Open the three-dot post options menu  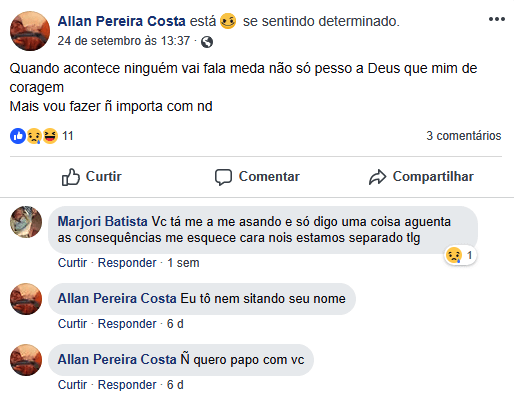(x=496, y=19)
